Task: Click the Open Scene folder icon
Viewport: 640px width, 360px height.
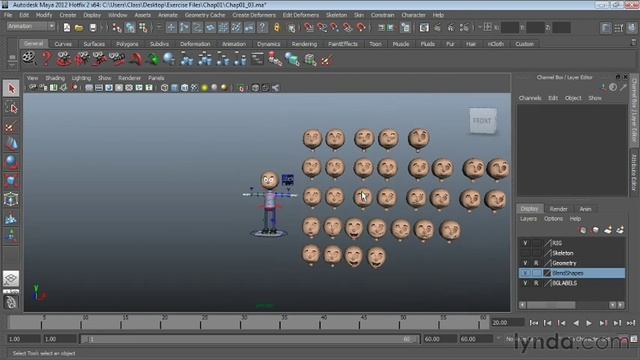Action: 79,28
